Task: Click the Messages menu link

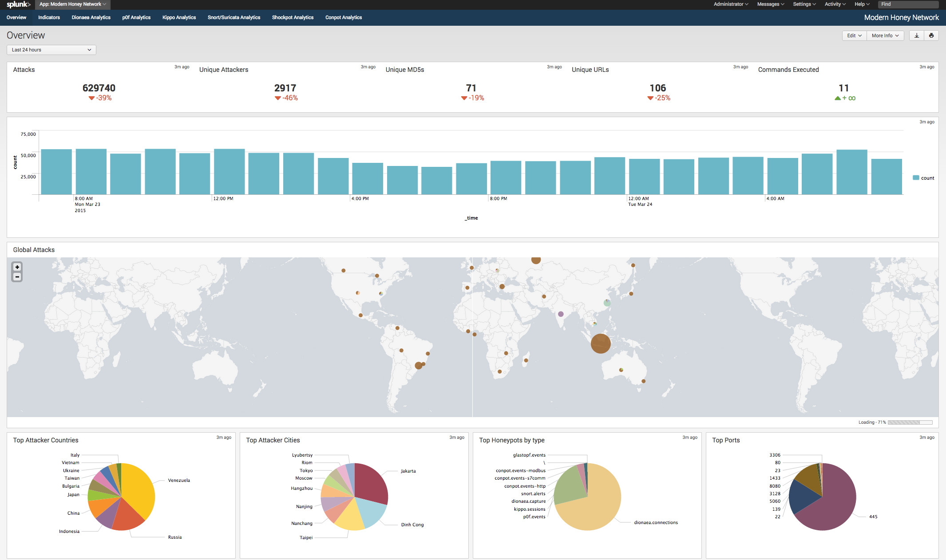Action: [x=770, y=4]
